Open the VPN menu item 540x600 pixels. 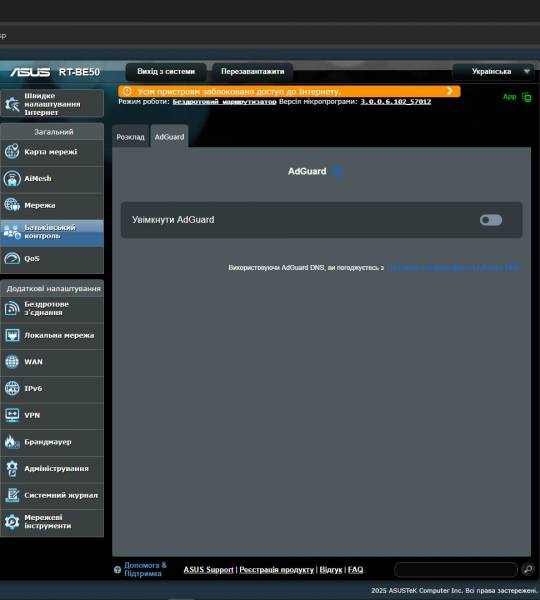52,416
